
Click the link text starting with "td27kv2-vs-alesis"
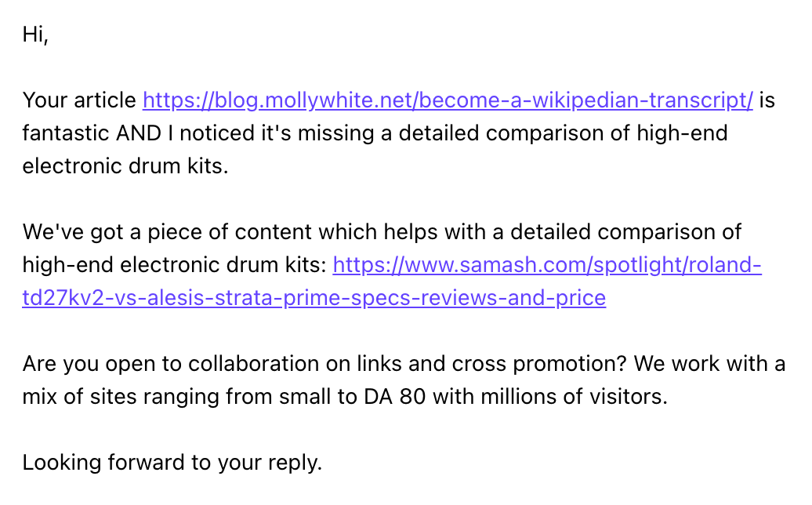(314, 299)
